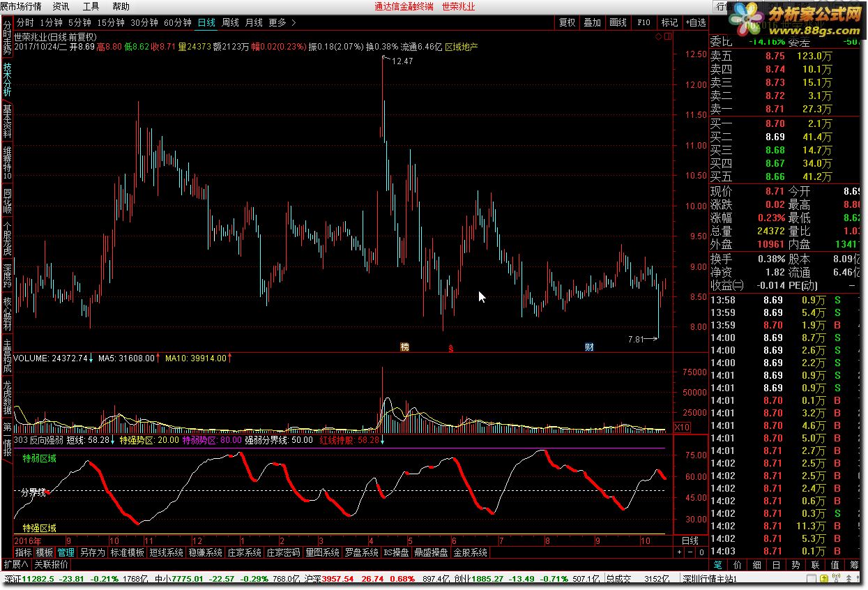Viewport: 868px width, 590px height.
Task: Open the 技术分析 sidebar tab
Action: tap(7, 81)
